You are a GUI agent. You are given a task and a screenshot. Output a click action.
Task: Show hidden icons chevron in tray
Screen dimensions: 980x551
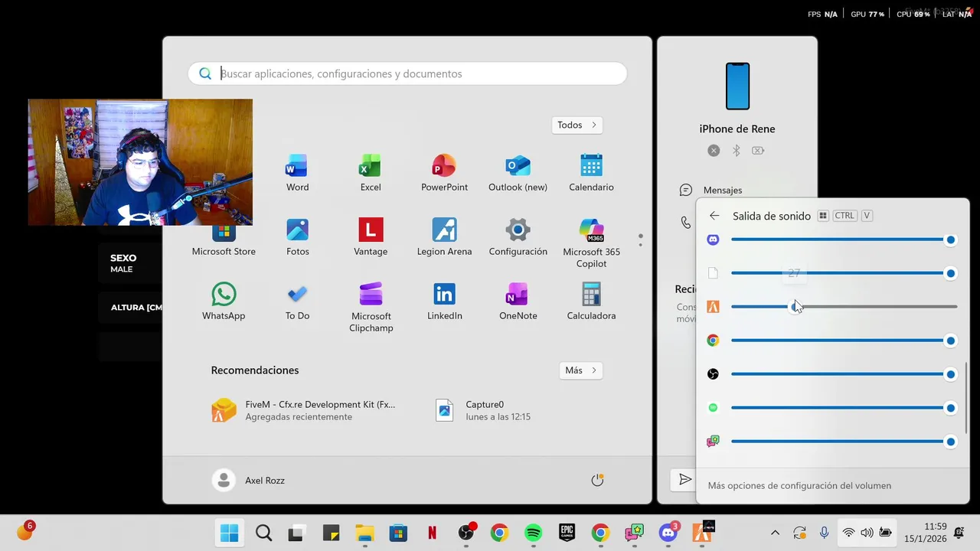point(775,533)
